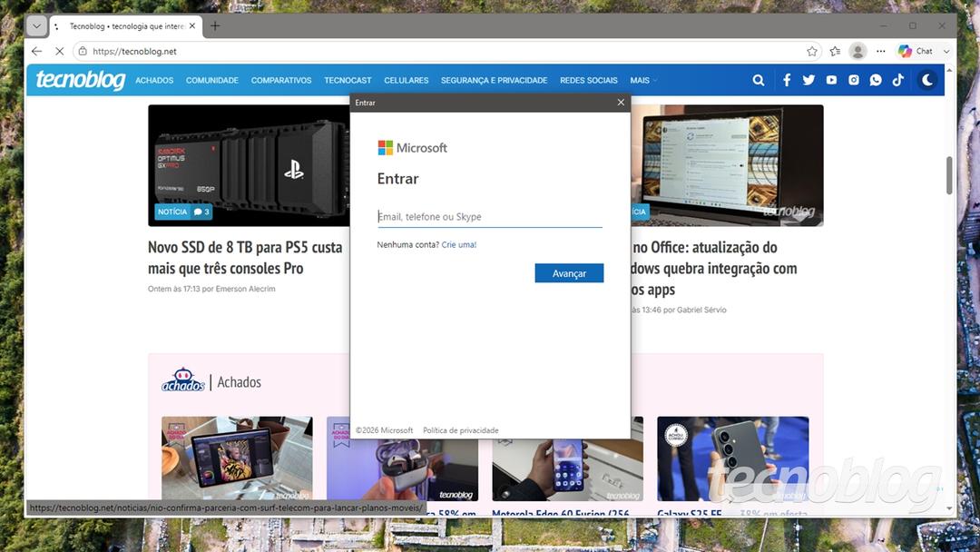Open browser Settings and more menu
The image size is (980, 552).
click(x=880, y=51)
